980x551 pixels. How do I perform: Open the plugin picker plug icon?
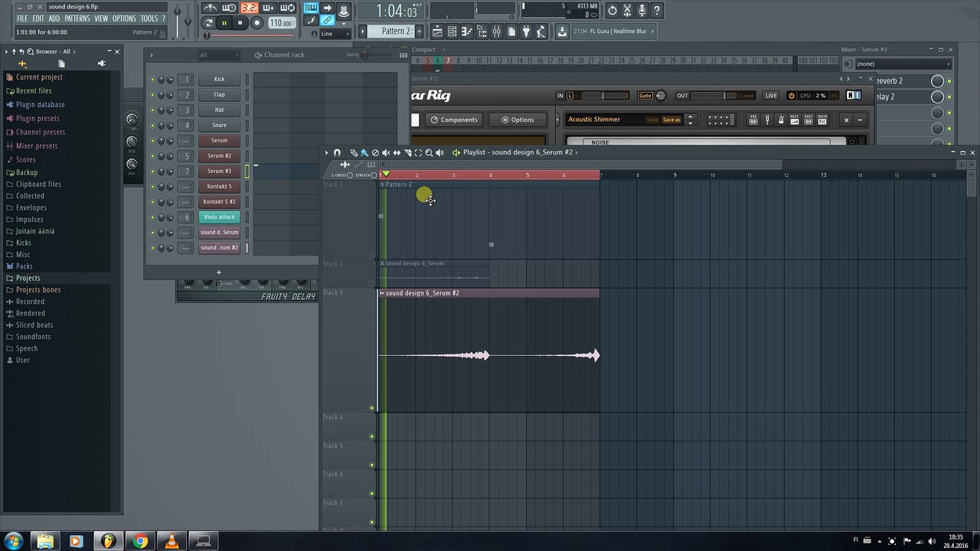coord(526,31)
